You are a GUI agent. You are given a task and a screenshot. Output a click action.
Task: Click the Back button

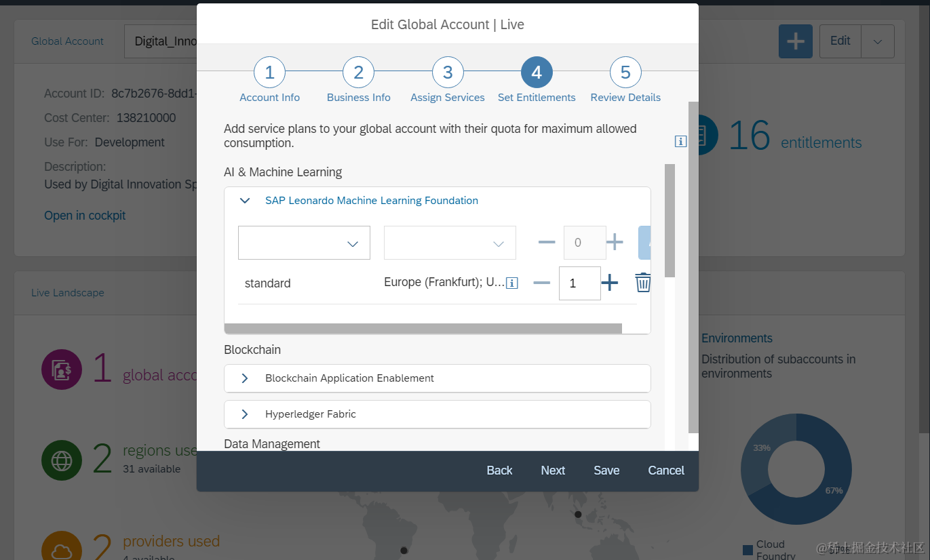[x=499, y=471]
